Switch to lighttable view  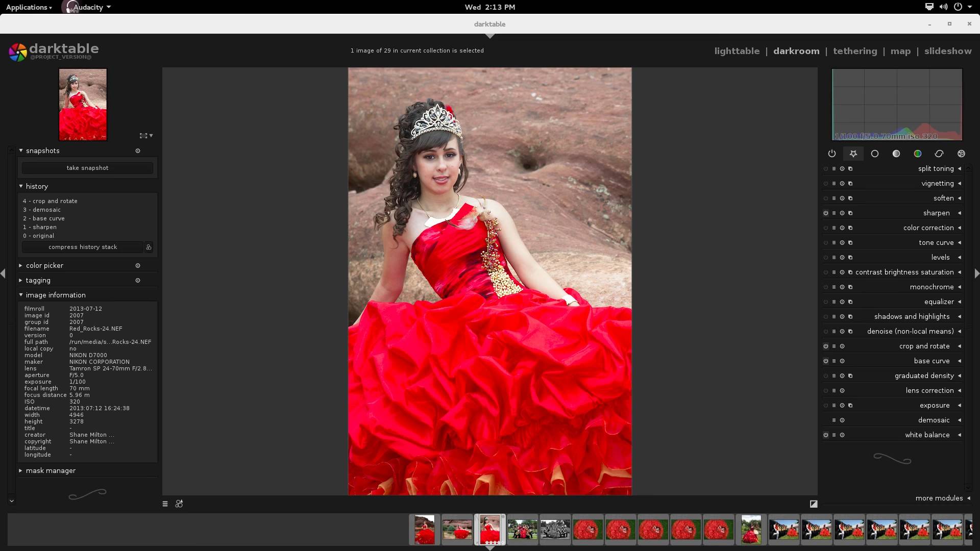(x=737, y=51)
